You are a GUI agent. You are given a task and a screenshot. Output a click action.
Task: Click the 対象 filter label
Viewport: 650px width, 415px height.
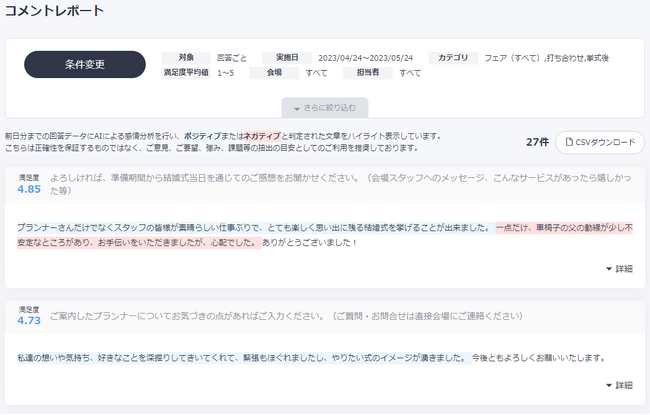186,58
